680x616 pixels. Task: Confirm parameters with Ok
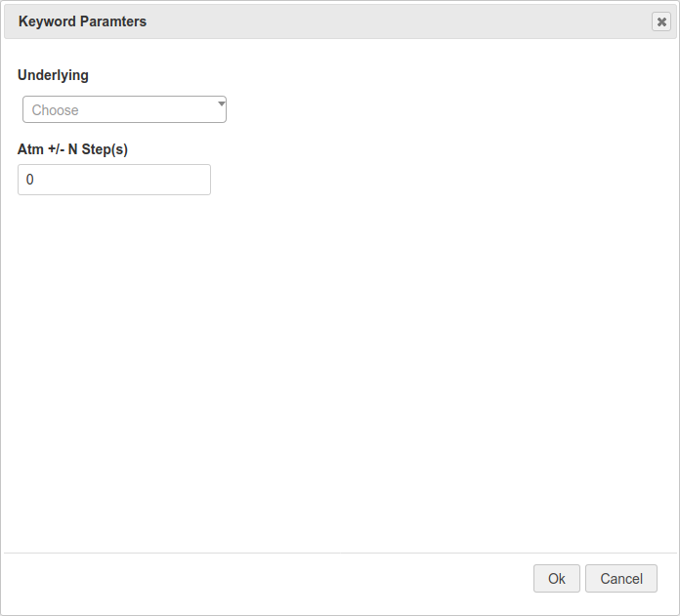556,579
